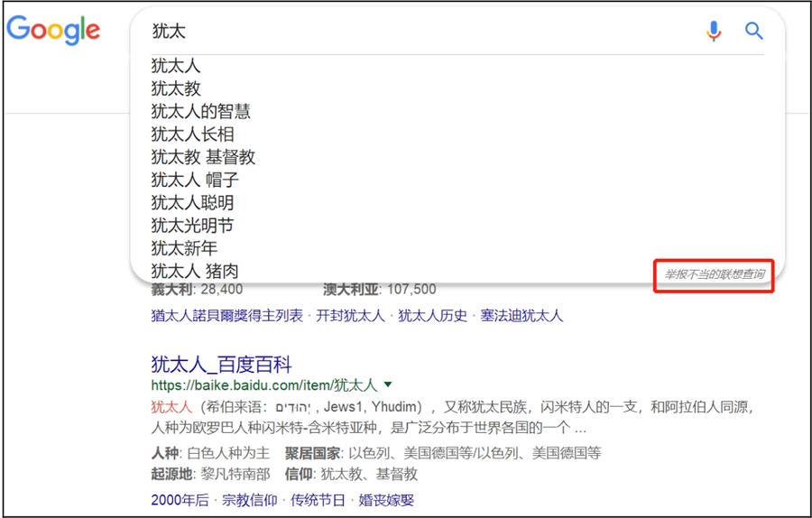Pick suggestion 犹太人 猪肉
812x518 pixels.
tap(195, 271)
